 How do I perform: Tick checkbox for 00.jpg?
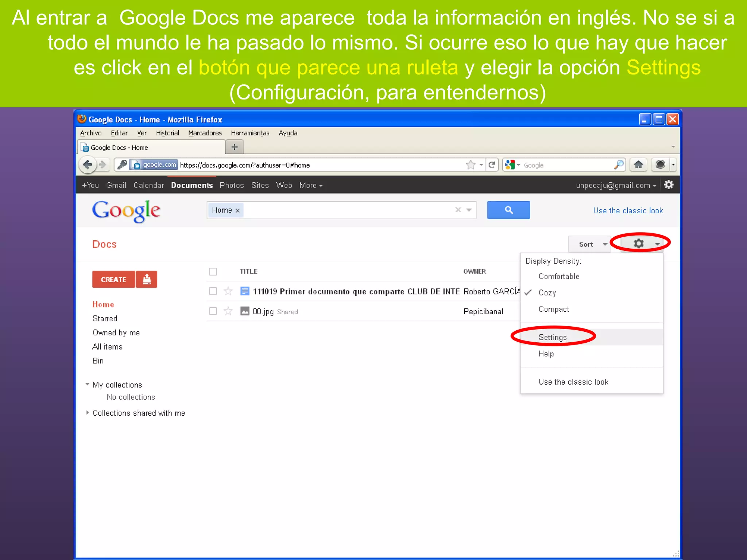[x=213, y=311]
